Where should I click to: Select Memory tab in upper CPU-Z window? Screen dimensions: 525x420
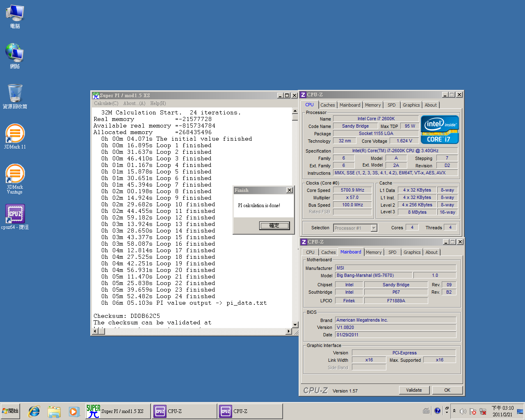pos(373,105)
